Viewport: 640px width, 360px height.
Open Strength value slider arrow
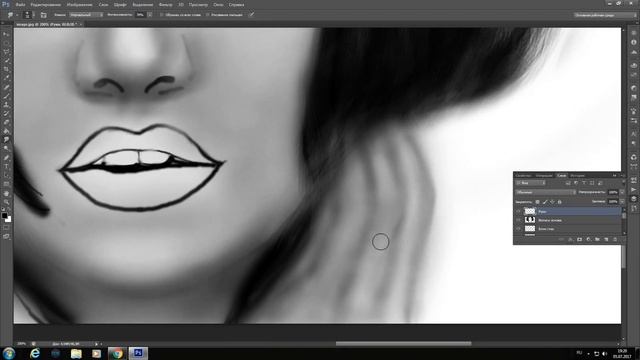tap(150, 15)
